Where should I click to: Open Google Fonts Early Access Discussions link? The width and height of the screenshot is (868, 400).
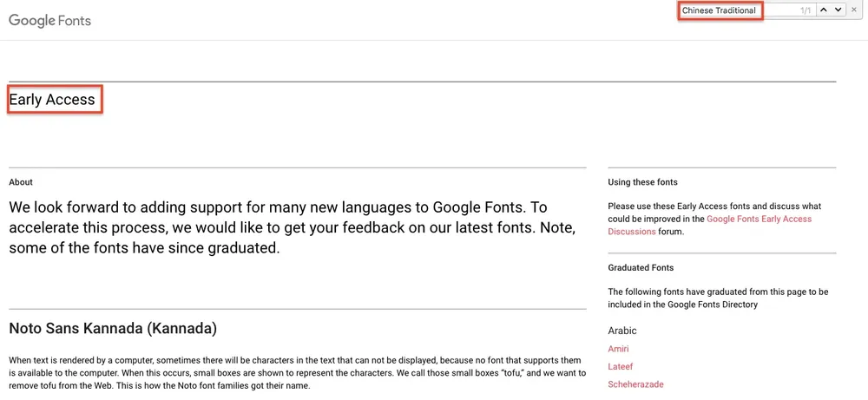tap(710, 226)
